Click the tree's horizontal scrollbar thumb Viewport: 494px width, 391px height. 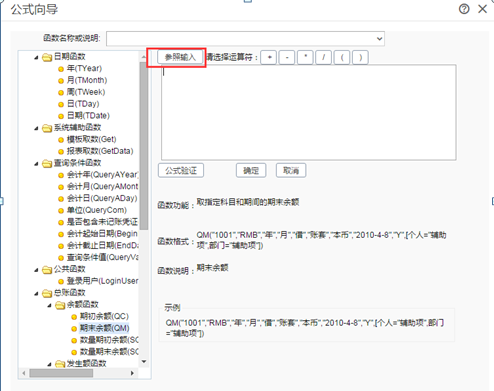61,373
